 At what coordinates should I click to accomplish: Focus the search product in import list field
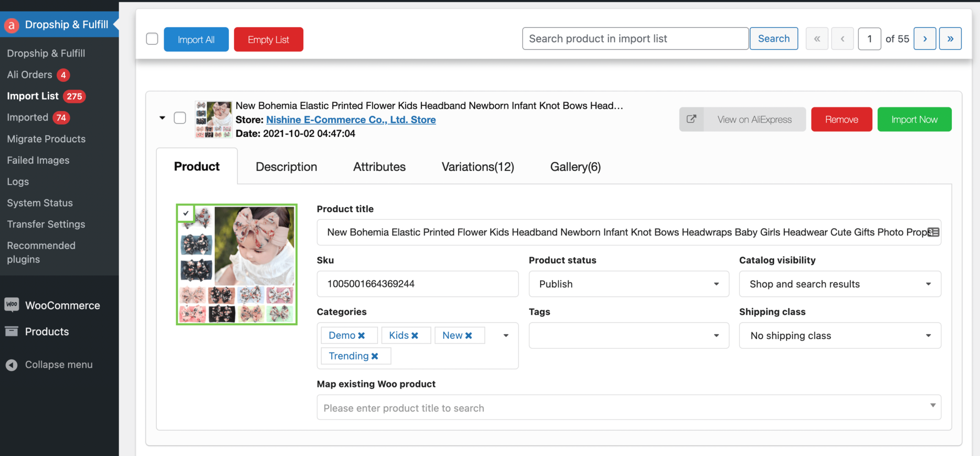635,39
